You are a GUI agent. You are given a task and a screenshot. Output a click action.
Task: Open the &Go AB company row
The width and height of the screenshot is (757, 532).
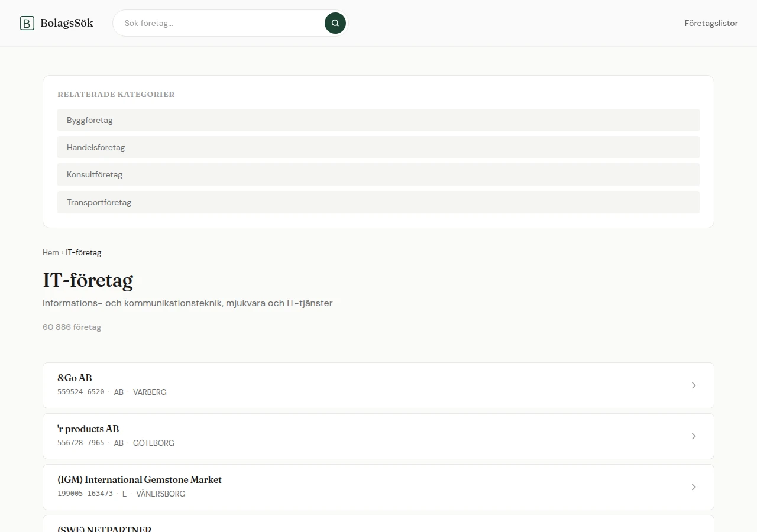coord(378,385)
